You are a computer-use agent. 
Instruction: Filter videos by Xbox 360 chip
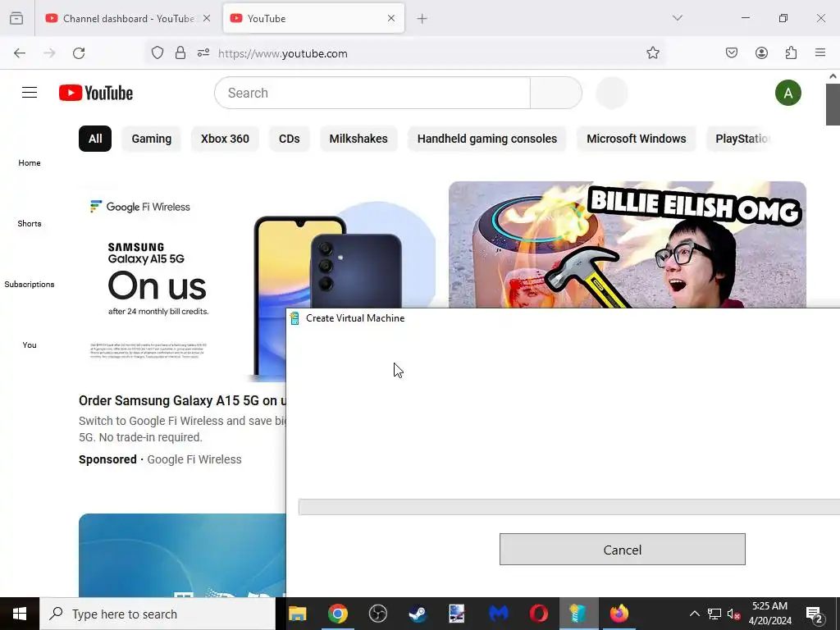pos(225,139)
